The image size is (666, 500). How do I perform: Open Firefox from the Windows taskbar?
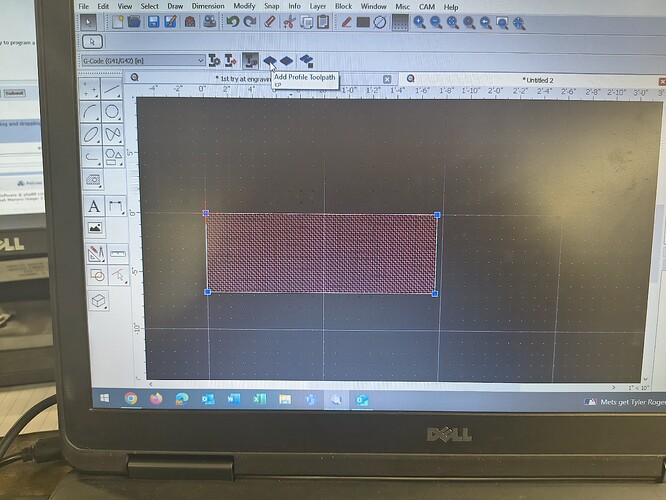tap(156, 398)
